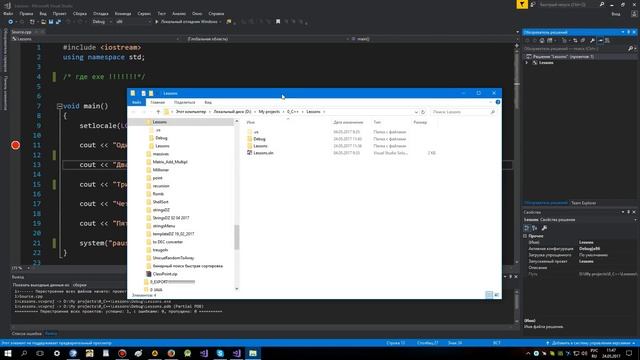Click the Open File toolbar icon

(43, 22)
